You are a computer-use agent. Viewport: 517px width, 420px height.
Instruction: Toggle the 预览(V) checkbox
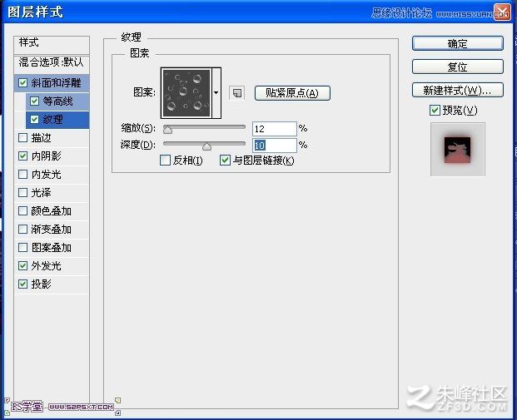click(435, 110)
